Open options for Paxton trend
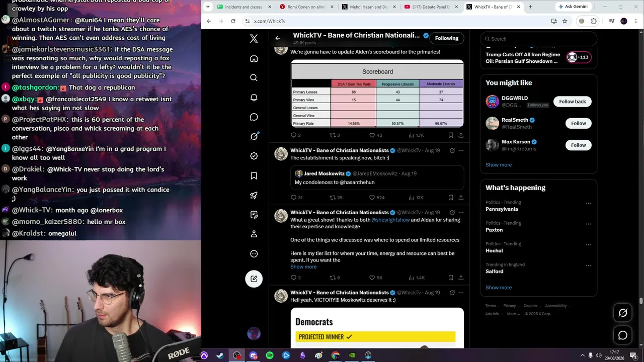The height and width of the screenshot is (362, 644). pyautogui.click(x=588, y=224)
